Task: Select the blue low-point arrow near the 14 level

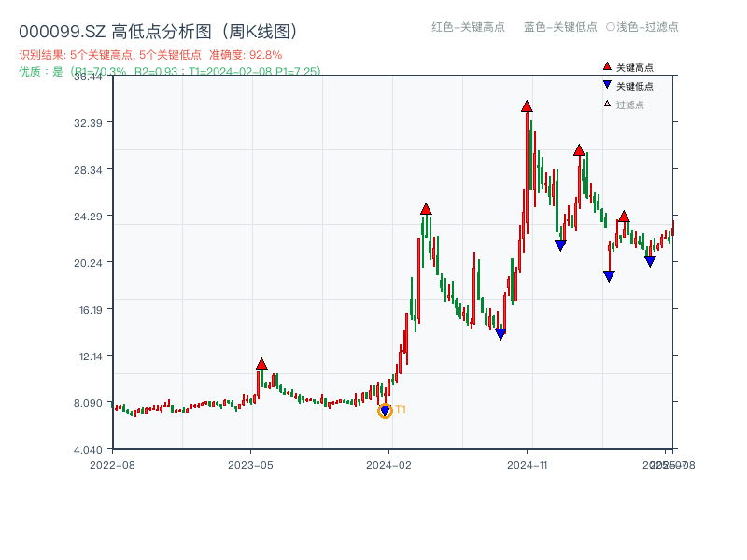Action: [501, 333]
